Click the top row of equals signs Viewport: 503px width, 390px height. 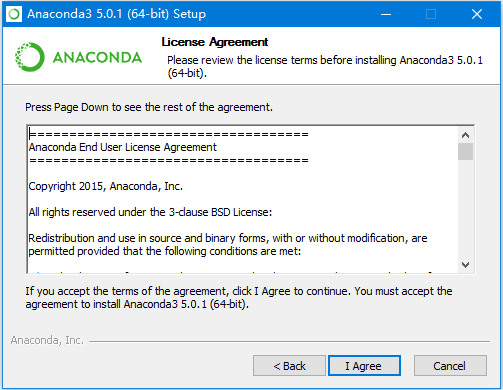pos(169,134)
